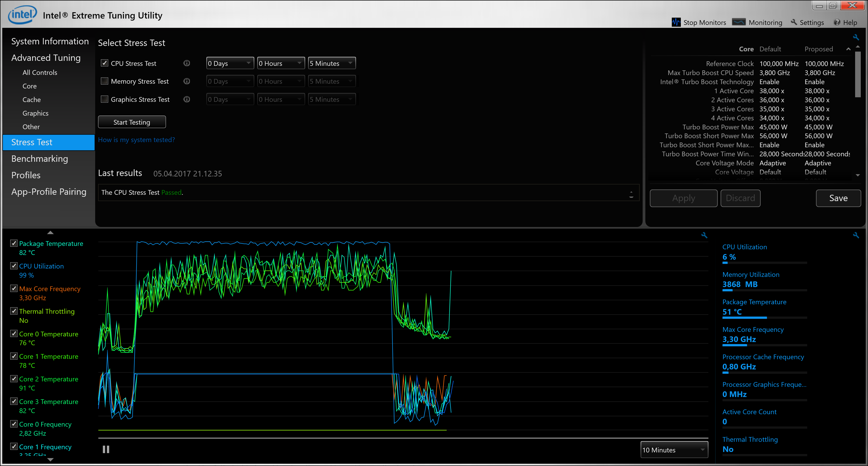
Task: Show info for Memory Stress Test
Action: tap(187, 81)
